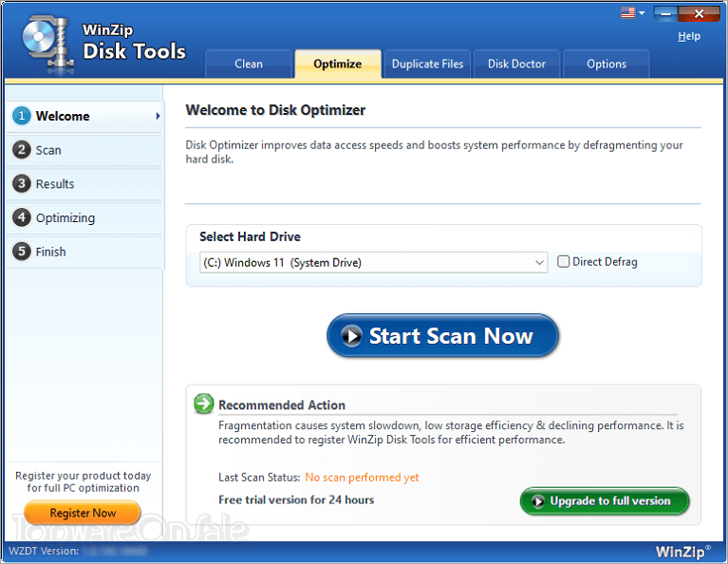Enable the Direct Defrag checkbox

(563, 261)
